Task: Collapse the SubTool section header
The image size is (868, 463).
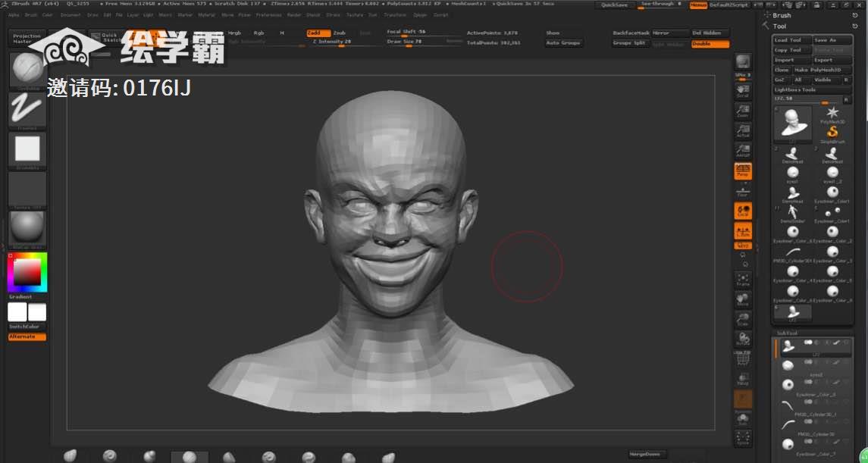Action: (x=787, y=333)
